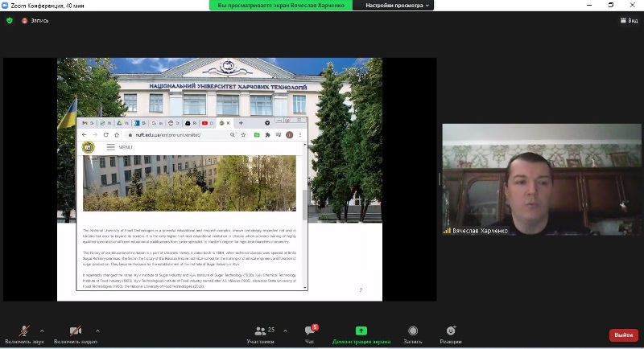Viewport: 644px width, 349px height.
Task: Click the media control playlist icon
Action: pyautogui.click(x=279, y=135)
